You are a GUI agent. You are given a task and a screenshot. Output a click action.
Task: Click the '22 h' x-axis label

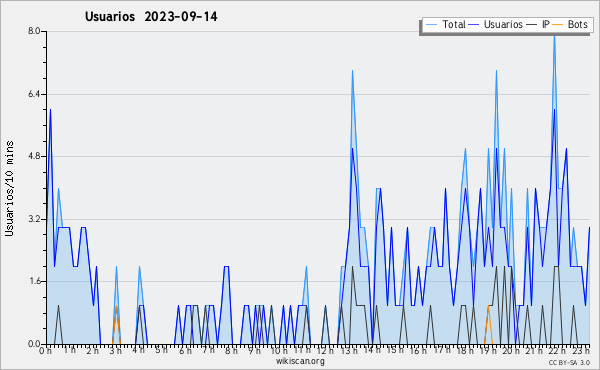click(x=557, y=350)
